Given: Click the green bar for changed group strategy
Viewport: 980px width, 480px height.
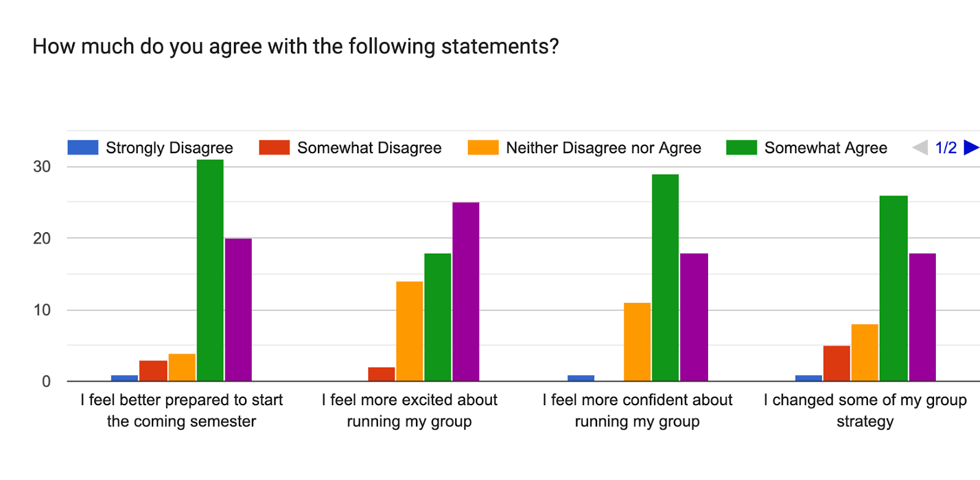Looking at the screenshot, I should 894,288.
